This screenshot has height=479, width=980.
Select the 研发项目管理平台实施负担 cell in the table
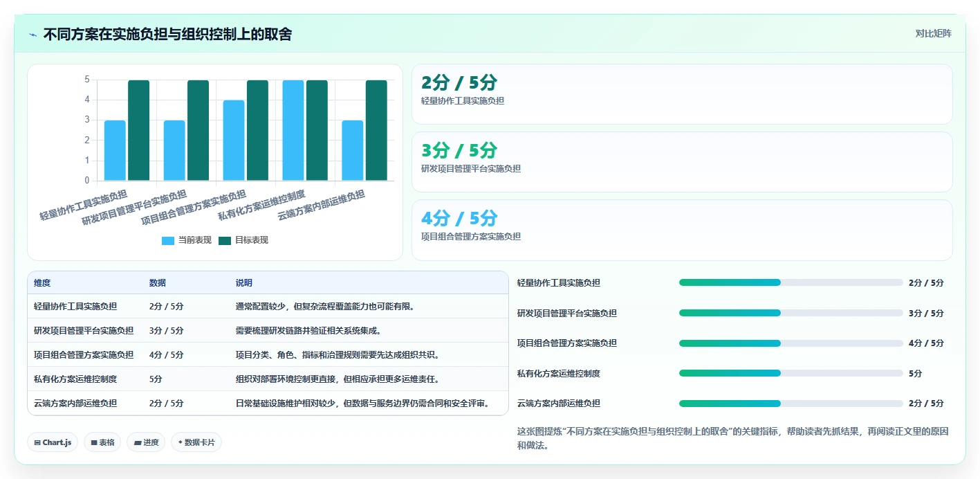pyautogui.click(x=84, y=330)
